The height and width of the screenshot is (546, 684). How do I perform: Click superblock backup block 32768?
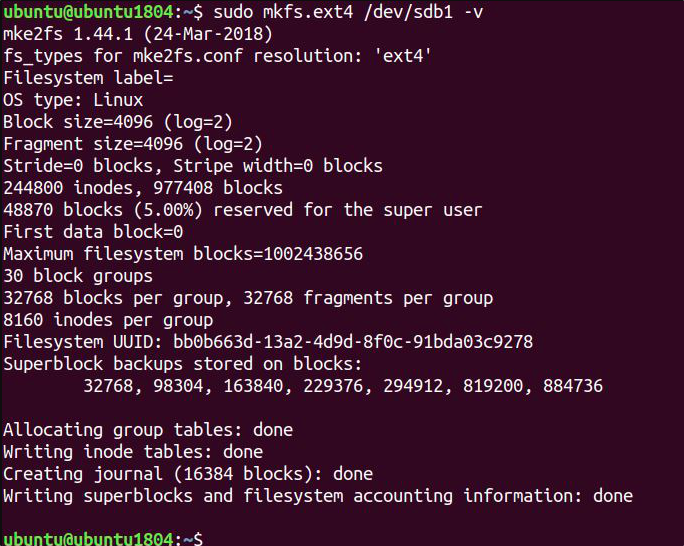[108, 386]
